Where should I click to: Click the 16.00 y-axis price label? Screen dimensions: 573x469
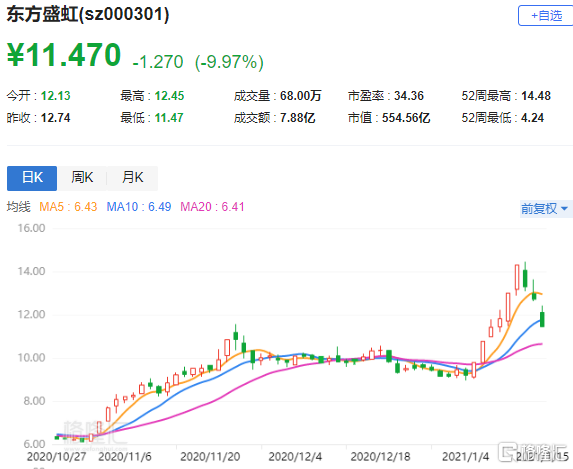[x=31, y=228]
